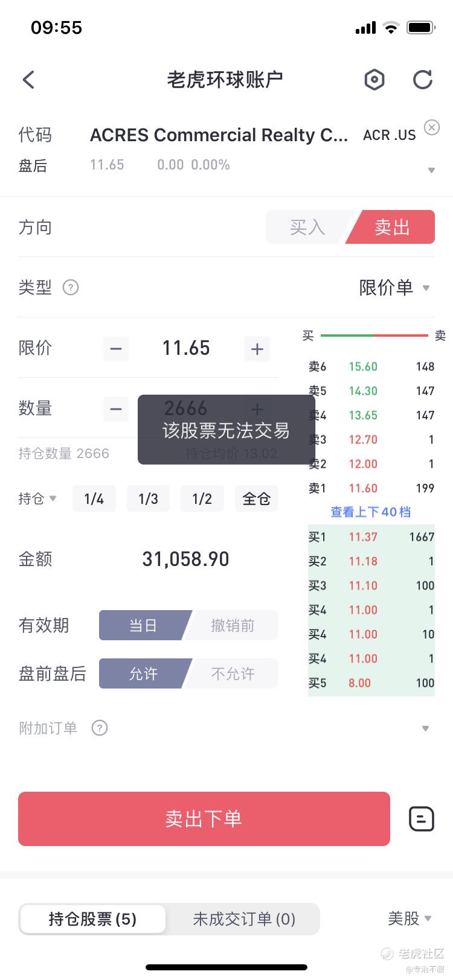Open the 美股 market dropdown
Viewport: 453px width, 980px height.
410,918
